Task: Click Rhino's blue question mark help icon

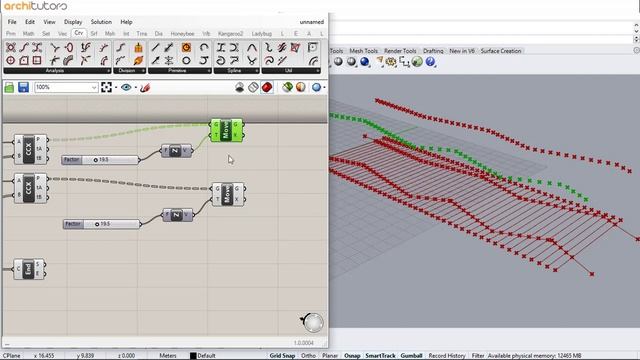Action: click(430, 62)
